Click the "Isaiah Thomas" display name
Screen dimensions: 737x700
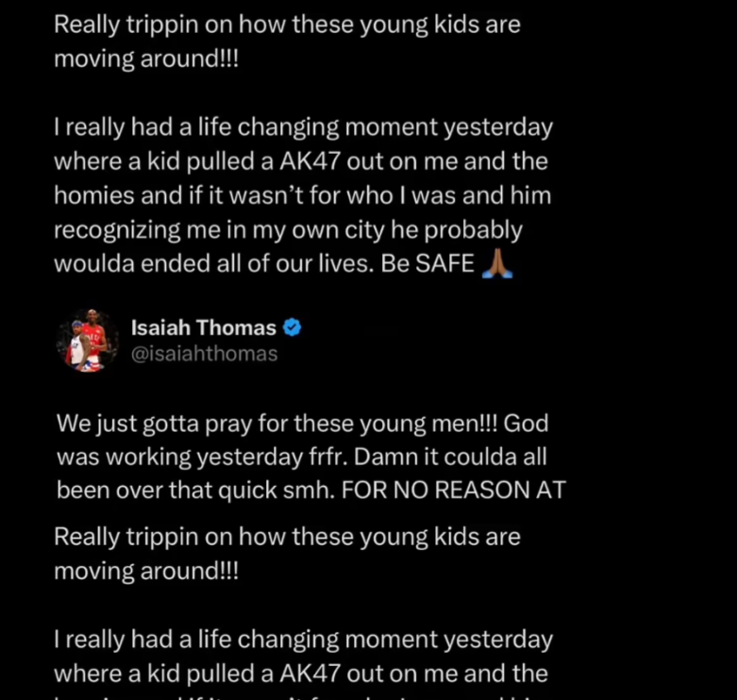204,328
